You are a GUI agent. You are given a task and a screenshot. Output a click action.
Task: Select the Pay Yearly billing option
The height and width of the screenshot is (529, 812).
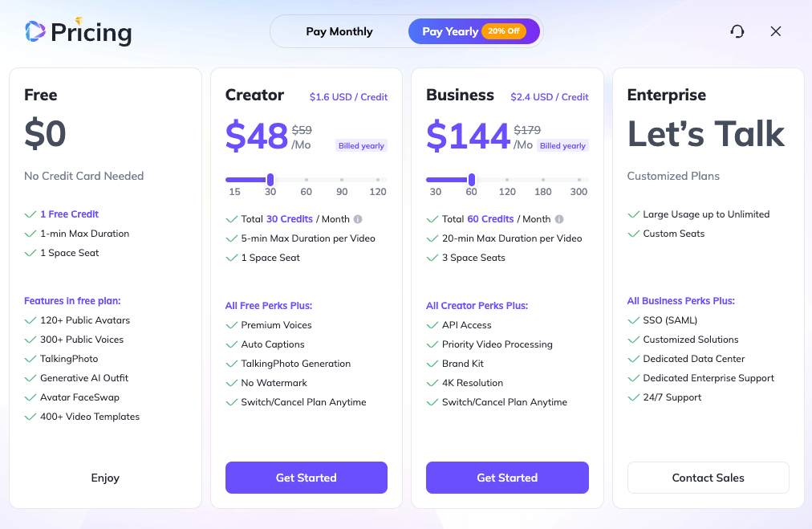coord(450,32)
